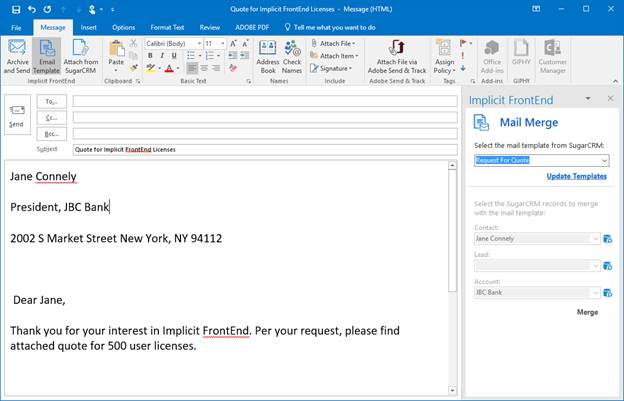Screen dimensions: 624x401
Task: Open the Assign Policy dropdown
Action: pos(444,56)
